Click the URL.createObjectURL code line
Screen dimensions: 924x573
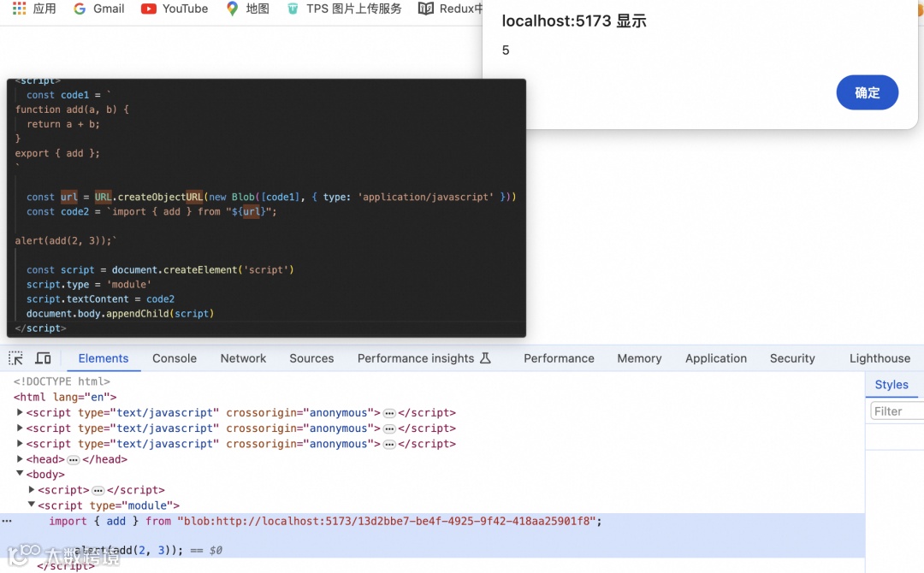click(x=271, y=197)
